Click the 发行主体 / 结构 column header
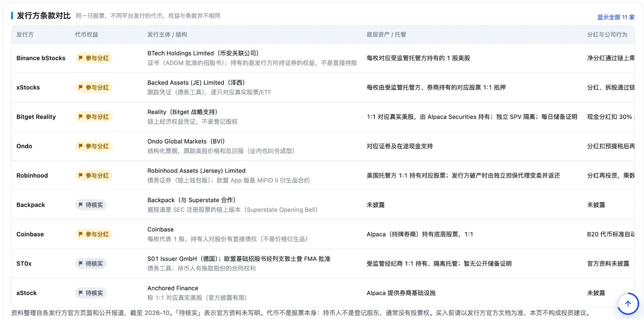The width and height of the screenshot is (644, 319). click(x=167, y=35)
